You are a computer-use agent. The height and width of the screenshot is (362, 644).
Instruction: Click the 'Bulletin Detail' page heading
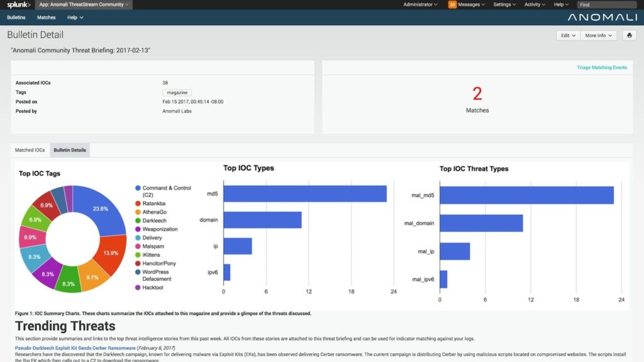click(35, 35)
